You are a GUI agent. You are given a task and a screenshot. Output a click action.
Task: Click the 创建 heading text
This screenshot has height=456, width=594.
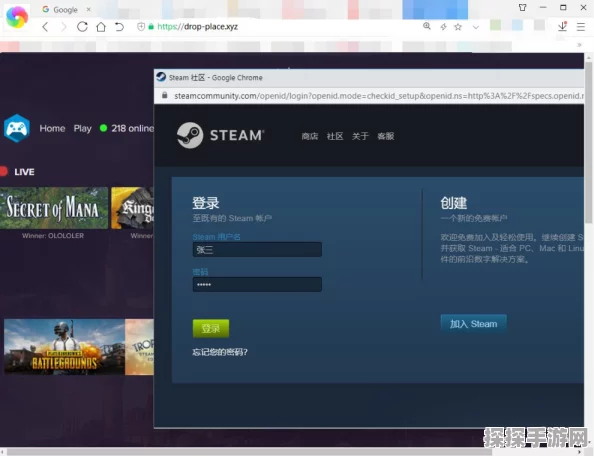453,203
